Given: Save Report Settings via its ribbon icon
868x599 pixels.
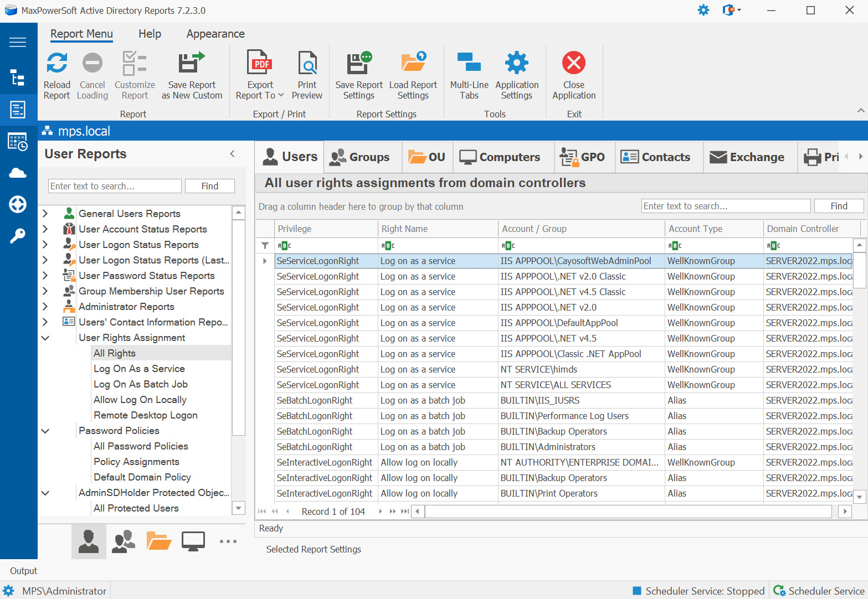Looking at the screenshot, I should click(x=358, y=63).
